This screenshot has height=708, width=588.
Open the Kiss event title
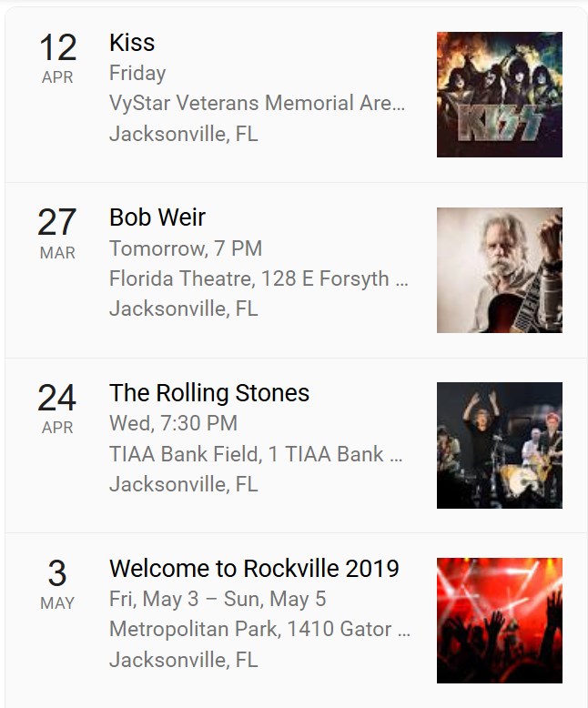(x=132, y=43)
